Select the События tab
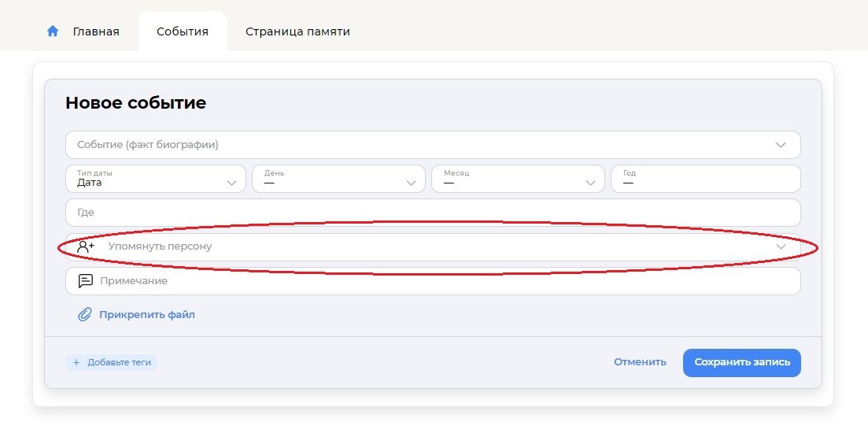 pos(183,31)
